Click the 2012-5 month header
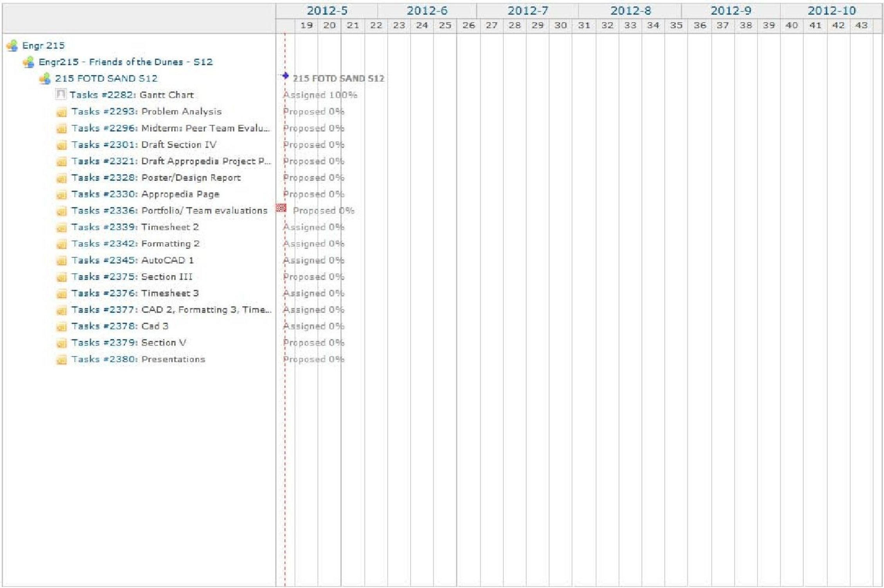 [x=327, y=11]
